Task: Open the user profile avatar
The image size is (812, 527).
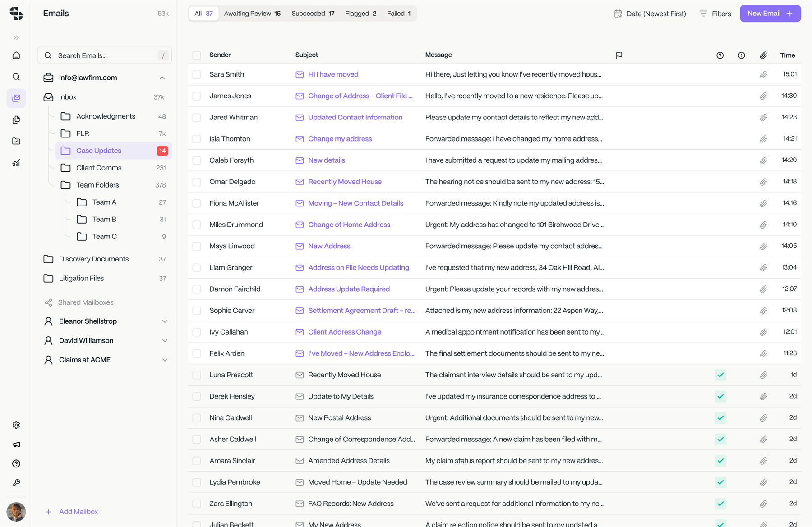Action: [16, 512]
